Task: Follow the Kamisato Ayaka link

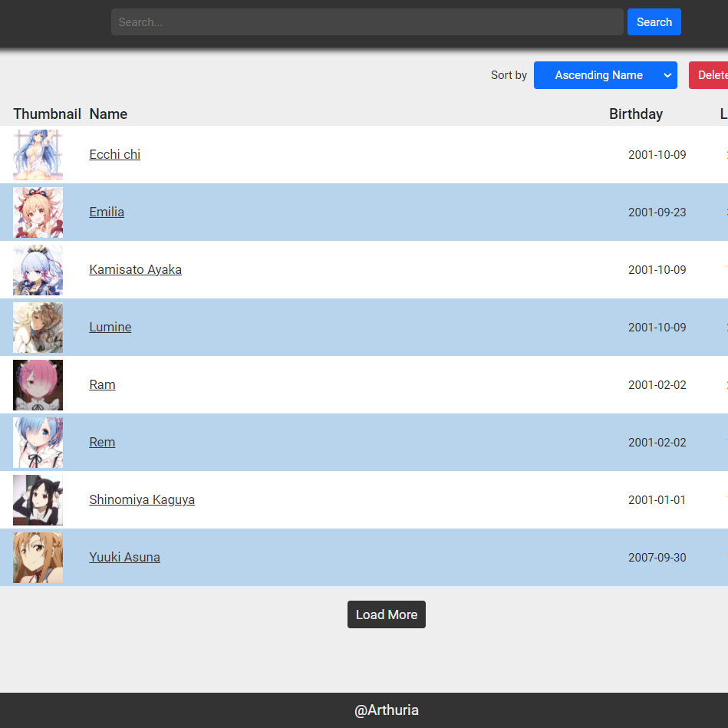Action: point(135,269)
